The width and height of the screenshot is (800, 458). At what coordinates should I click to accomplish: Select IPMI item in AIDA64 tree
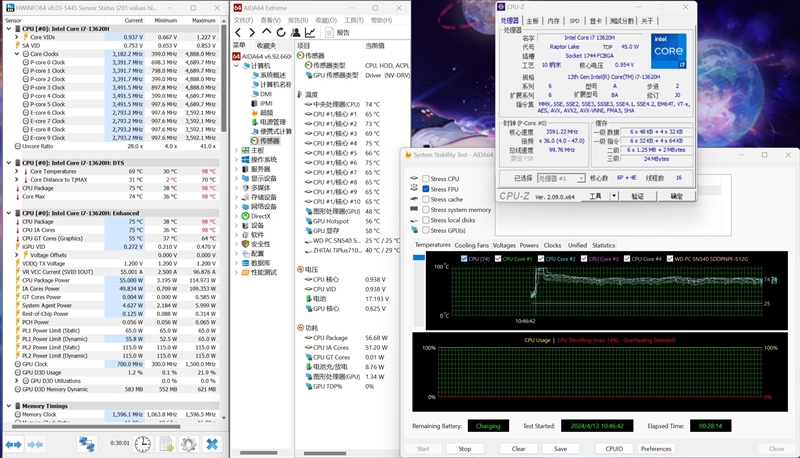click(262, 103)
